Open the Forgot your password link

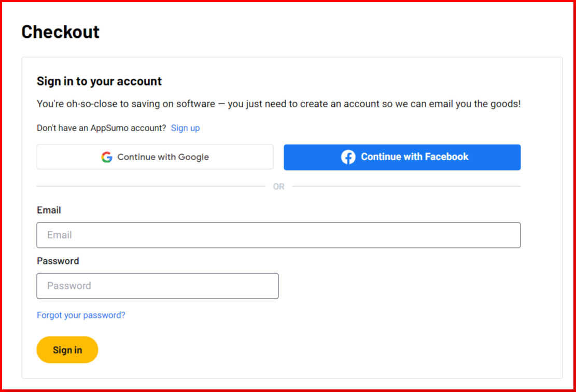pyautogui.click(x=81, y=315)
